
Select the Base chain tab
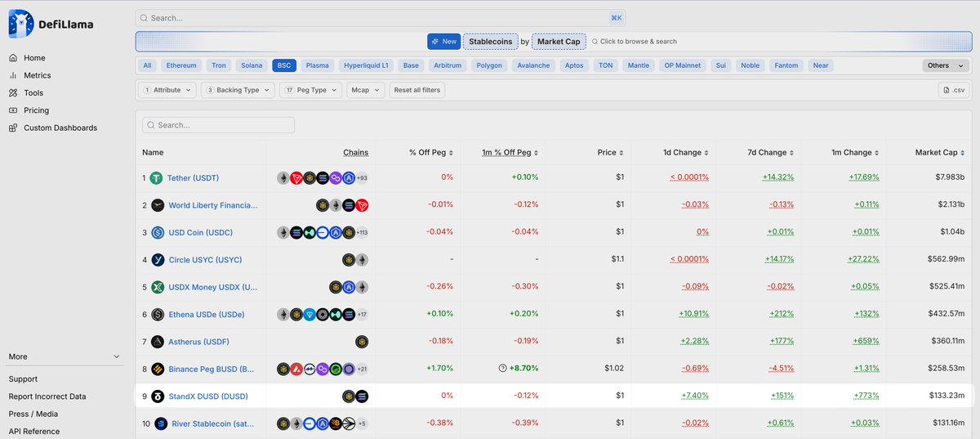tap(411, 65)
